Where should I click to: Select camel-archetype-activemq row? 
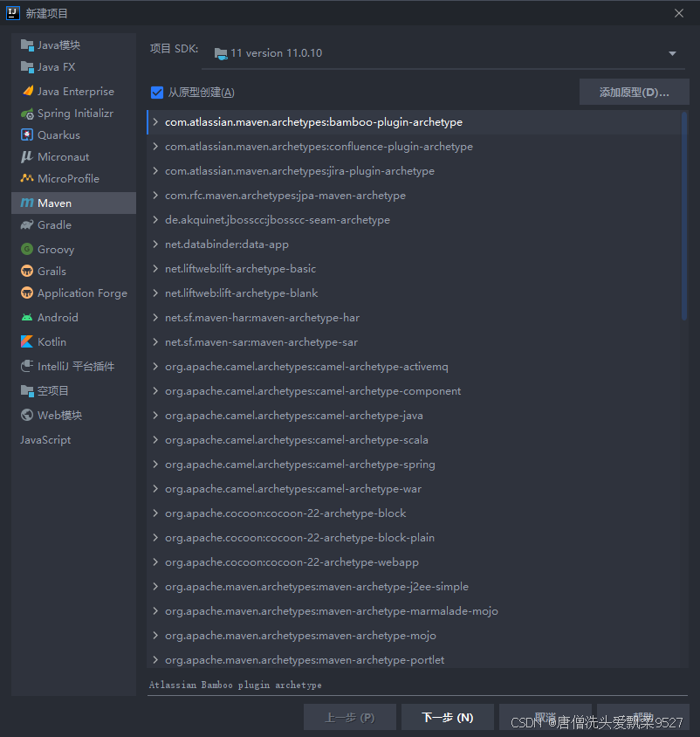[414, 366]
